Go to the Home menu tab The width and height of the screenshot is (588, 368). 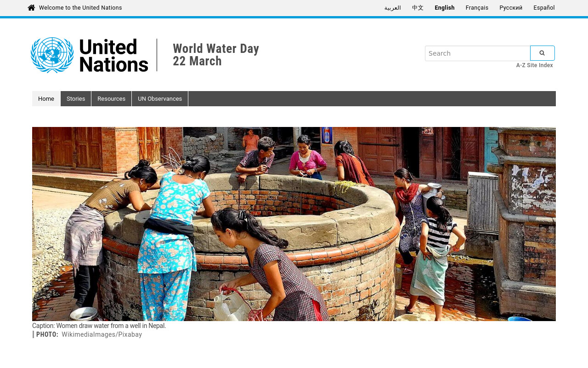(46, 98)
